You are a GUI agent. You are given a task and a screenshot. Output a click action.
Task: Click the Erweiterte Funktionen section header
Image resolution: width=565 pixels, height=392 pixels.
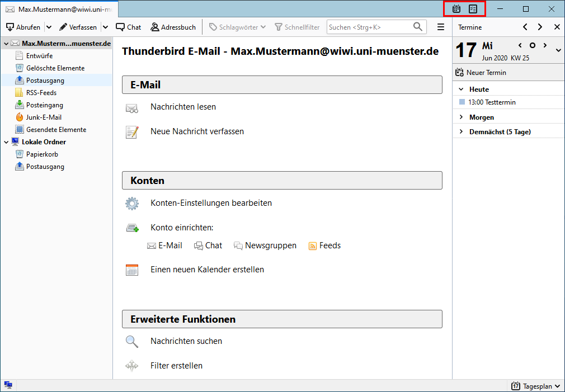[282, 319]
